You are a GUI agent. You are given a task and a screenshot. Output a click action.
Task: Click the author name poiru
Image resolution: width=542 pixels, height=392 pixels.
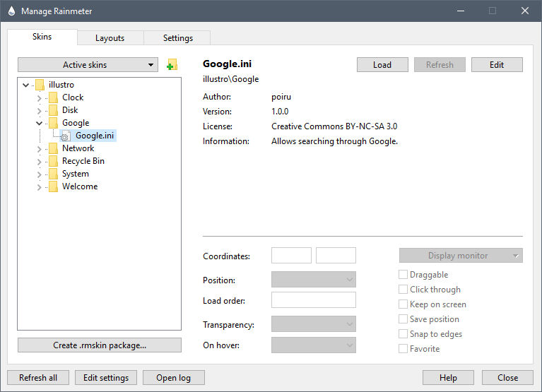pos(281,97)
